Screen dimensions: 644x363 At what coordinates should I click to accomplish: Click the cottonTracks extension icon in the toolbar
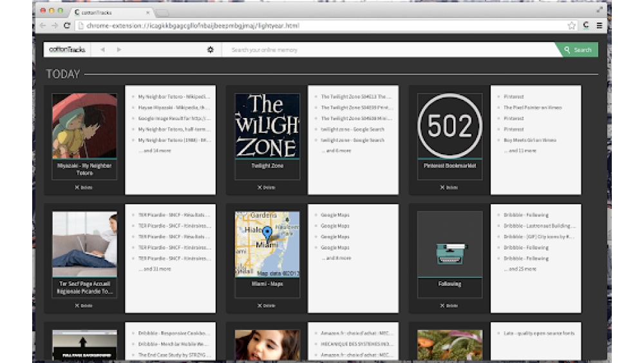coord(586,26)
